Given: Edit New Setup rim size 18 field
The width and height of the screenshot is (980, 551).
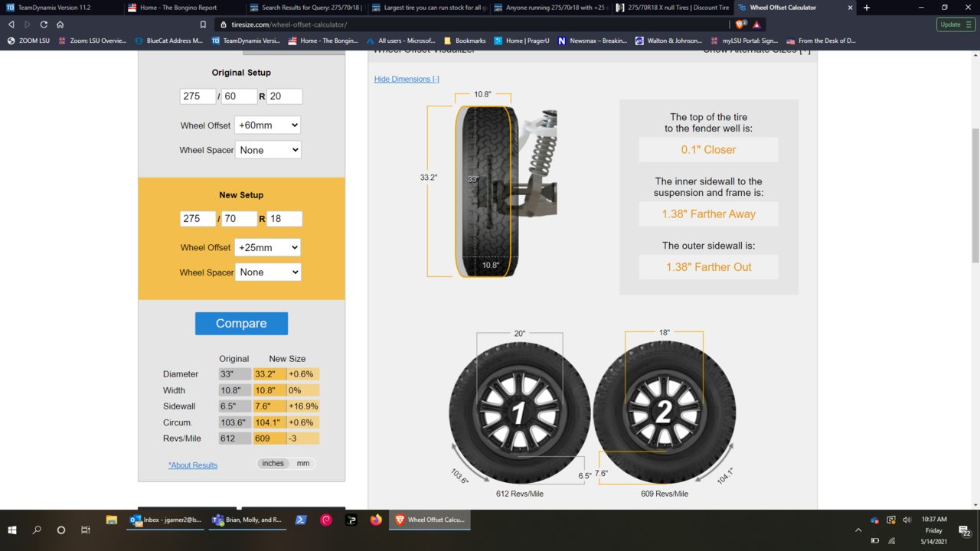Looking at the screenshot, I should [285, 219].
